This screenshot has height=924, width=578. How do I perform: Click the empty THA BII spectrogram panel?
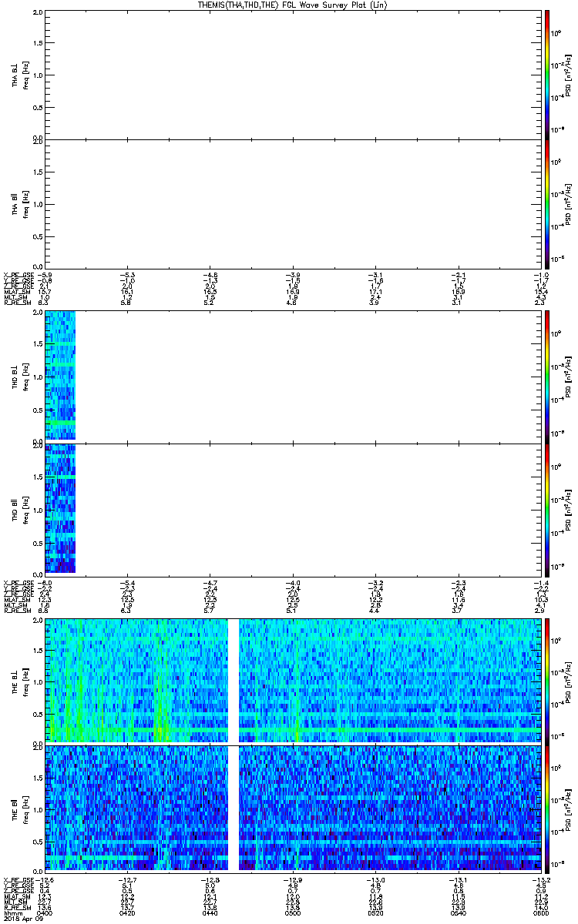tap(294, 203)
